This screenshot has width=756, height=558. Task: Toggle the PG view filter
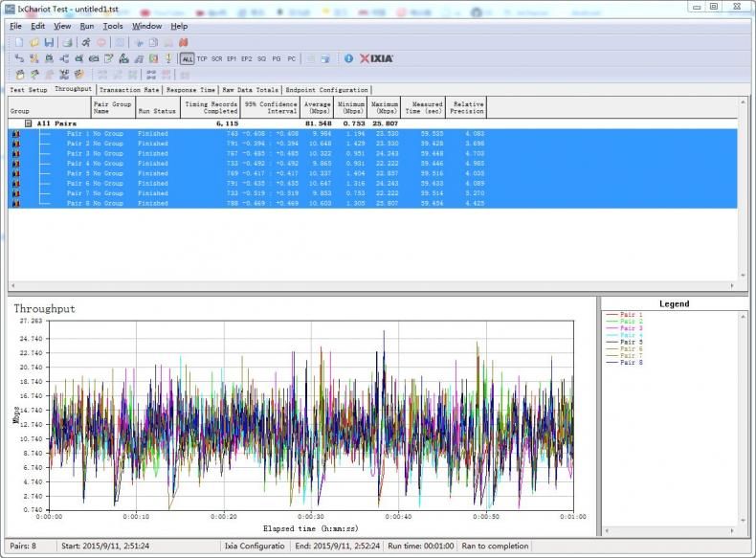point(277,58)
